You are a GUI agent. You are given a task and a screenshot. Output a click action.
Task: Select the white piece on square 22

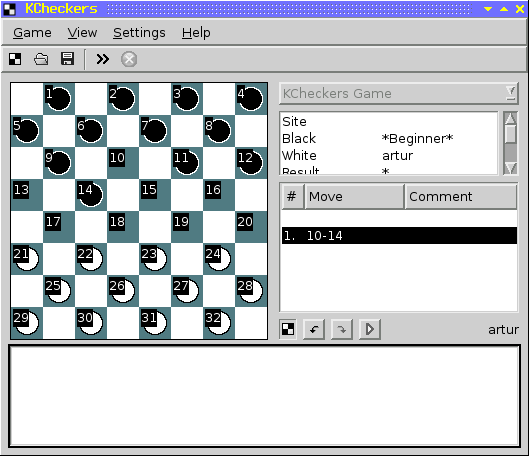[x=91, y=259]
